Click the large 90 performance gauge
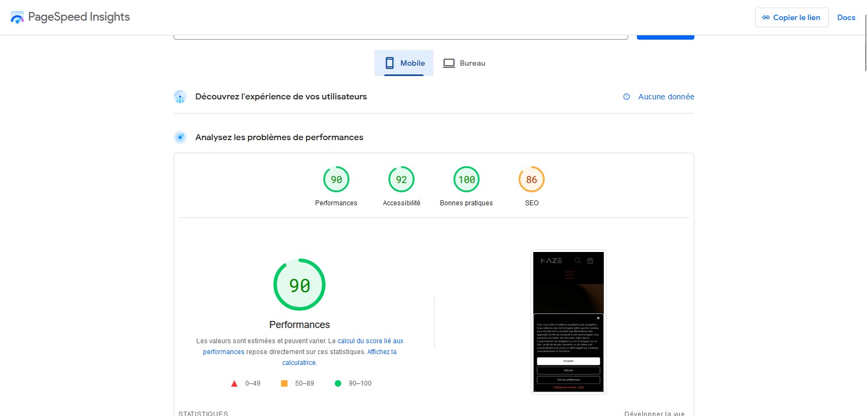Image resolution: width=868 pixels, height=416 pixels. pos(299,285)
